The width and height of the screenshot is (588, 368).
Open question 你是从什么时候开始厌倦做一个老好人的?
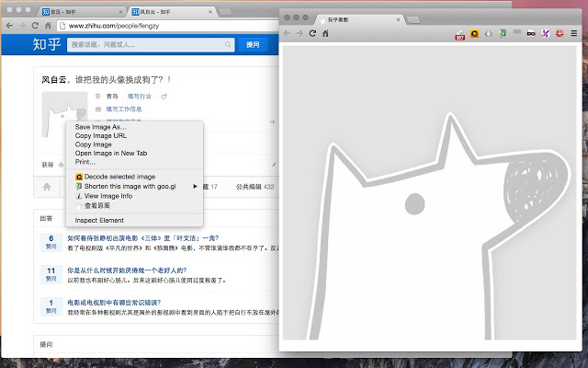[x=127, y=270]
